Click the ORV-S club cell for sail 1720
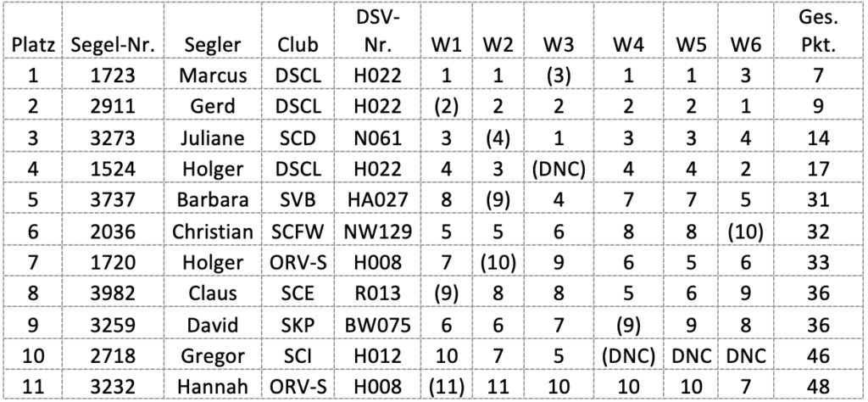 point(298,261)
